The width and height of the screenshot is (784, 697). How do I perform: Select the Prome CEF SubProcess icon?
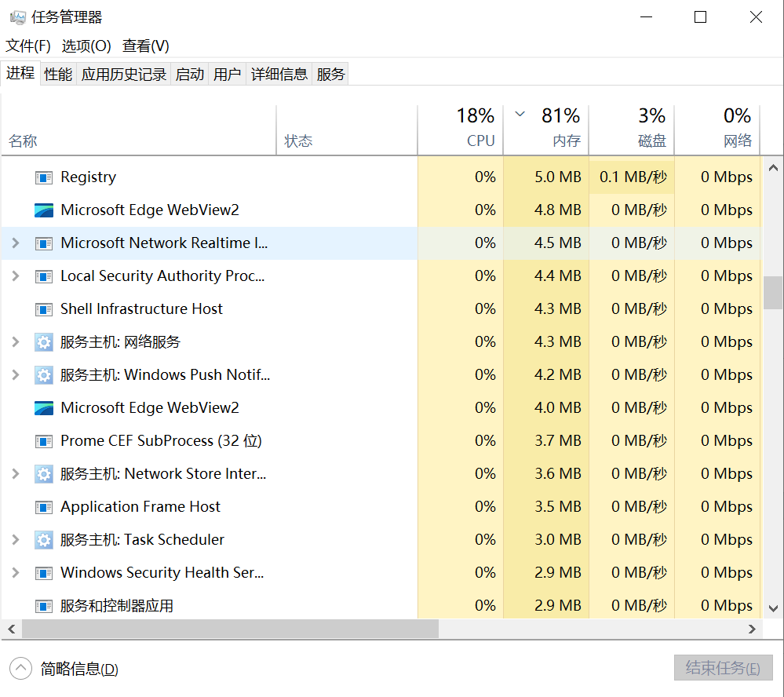click(43, 441)
